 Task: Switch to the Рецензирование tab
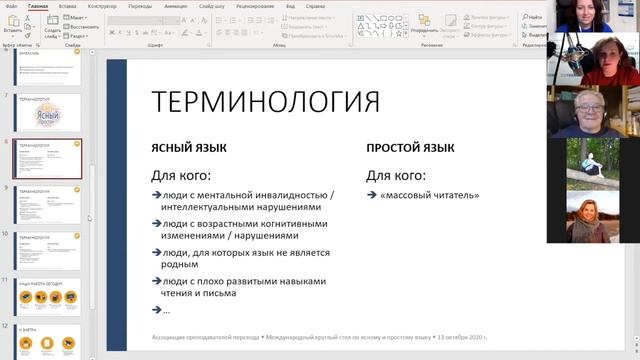255,6
